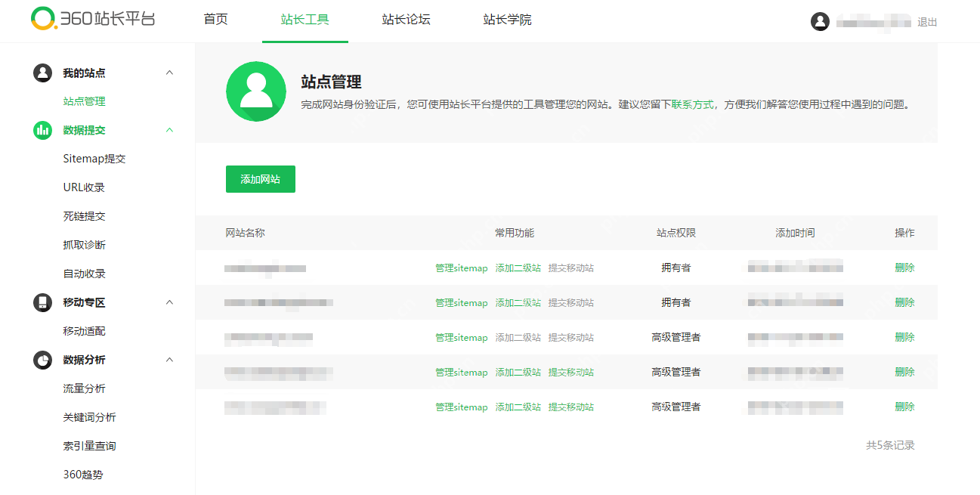Open 360趋势 in the sidebar
980x495 pixels.
click(x=83, y=475)
